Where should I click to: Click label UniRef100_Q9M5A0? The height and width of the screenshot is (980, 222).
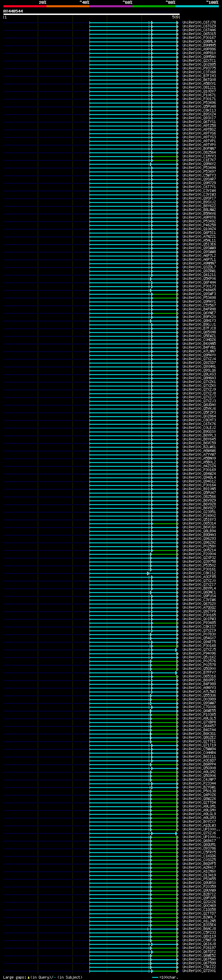(x=199, y=57)
